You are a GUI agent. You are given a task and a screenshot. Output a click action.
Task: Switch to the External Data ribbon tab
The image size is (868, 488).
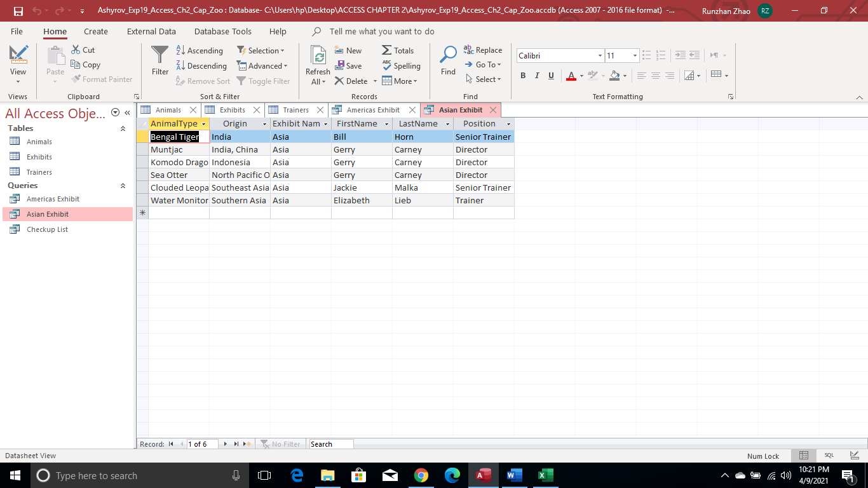tap(151, 31)
